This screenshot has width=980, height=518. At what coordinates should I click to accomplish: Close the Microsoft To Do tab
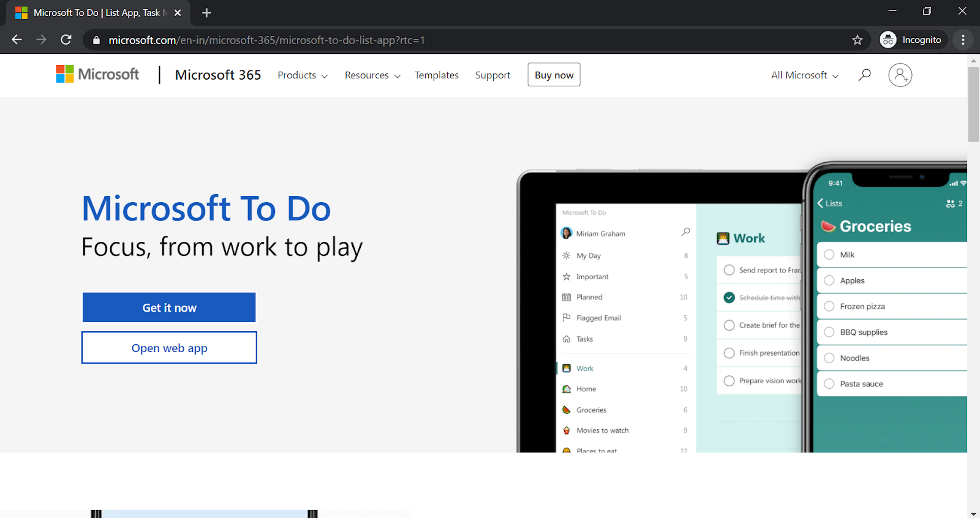178,13
